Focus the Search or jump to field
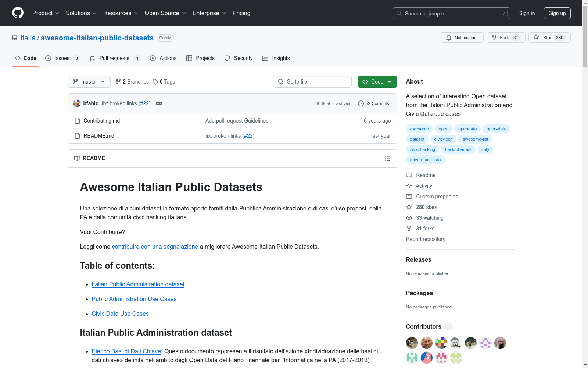The image size is (588, 368). tap(452, 13)
